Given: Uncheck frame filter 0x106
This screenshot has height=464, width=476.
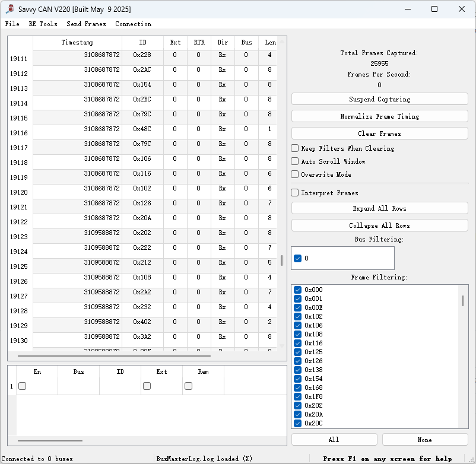Looking at the screenshot, I should click(x=297, y=325).
